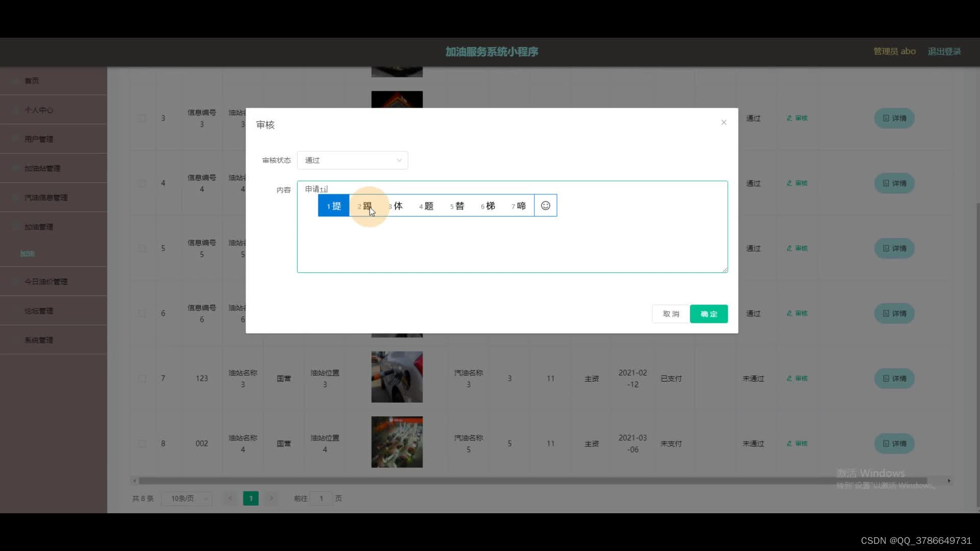Open the 10条/页 page size dropdown

pyautogui.click(x=187, y=498)
